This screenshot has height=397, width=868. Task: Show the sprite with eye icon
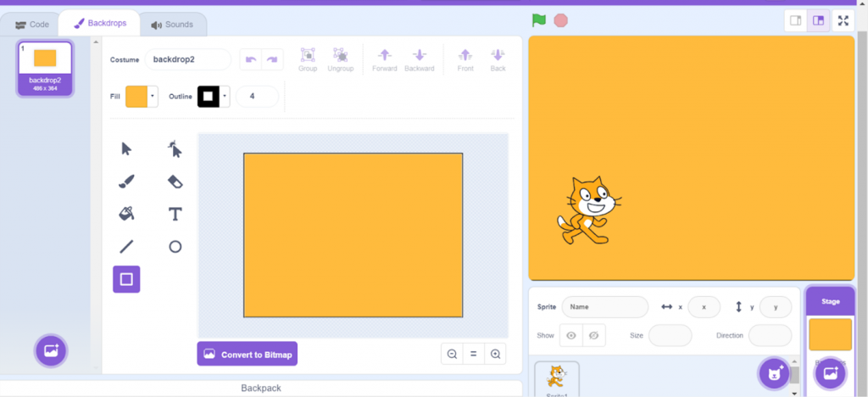click(x=571, y=336)
